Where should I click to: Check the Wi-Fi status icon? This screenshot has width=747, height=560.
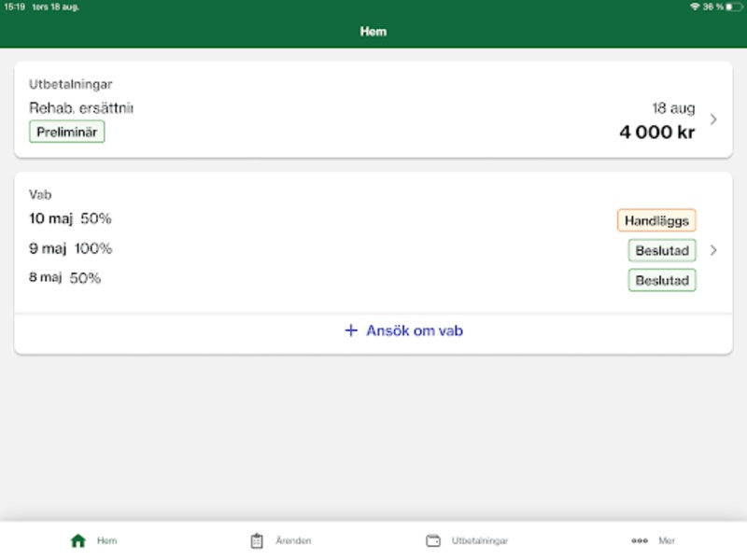695,7
